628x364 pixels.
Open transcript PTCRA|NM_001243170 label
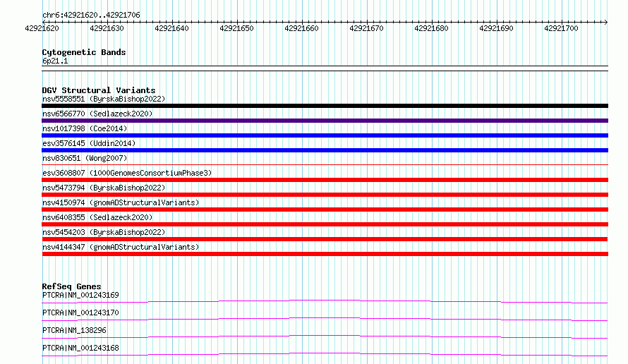coord(80,313)
